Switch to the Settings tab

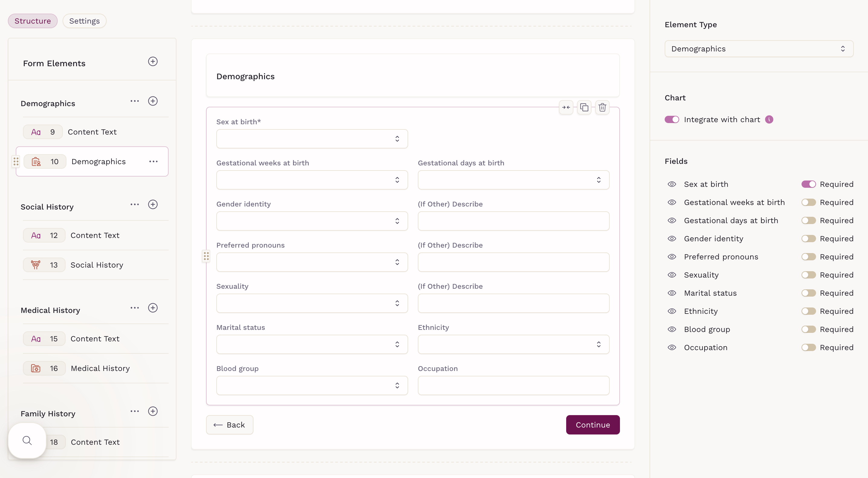point(84,21)
